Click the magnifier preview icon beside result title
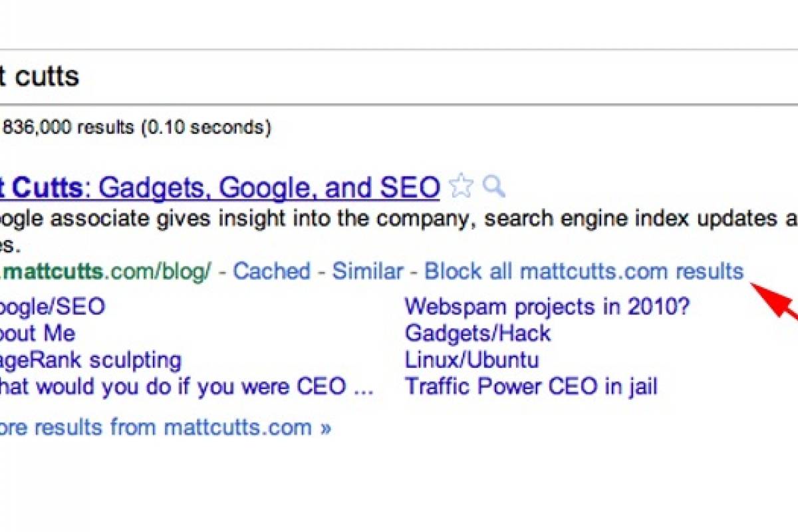This screenshot has width=798, height=532. (493, 188)
